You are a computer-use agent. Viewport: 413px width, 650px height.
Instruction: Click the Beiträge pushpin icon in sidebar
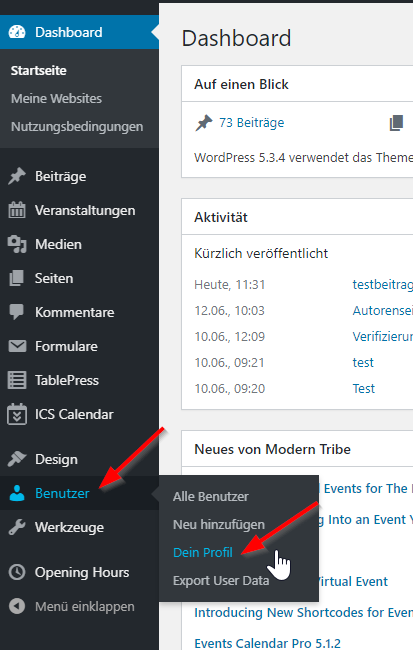click(17, 177)
